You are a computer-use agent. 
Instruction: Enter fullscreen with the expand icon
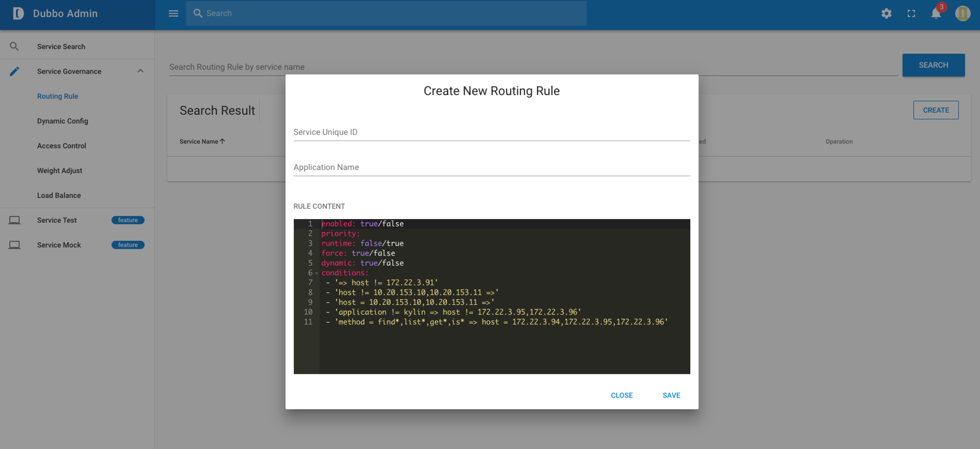coord(911,13)
